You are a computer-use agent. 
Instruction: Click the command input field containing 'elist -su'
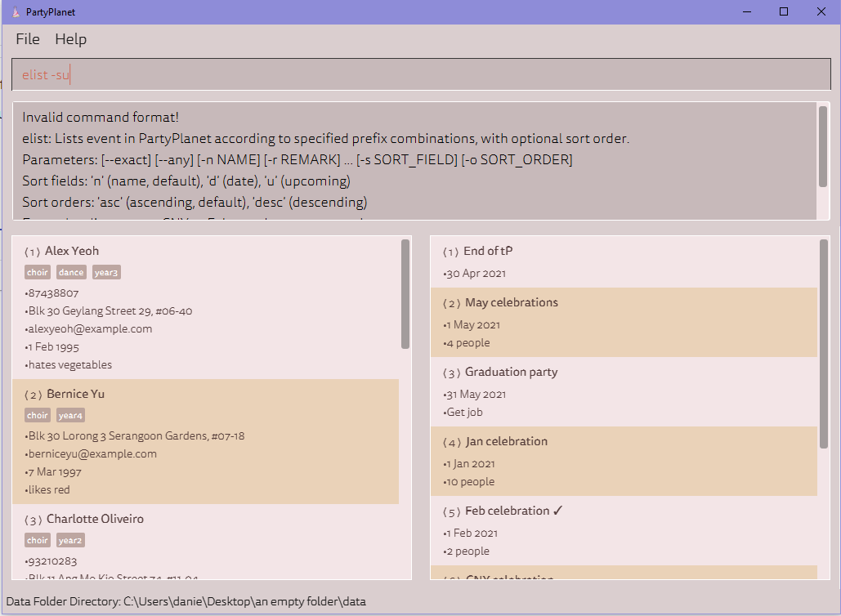pyautogui.click(x=421, y=74)
